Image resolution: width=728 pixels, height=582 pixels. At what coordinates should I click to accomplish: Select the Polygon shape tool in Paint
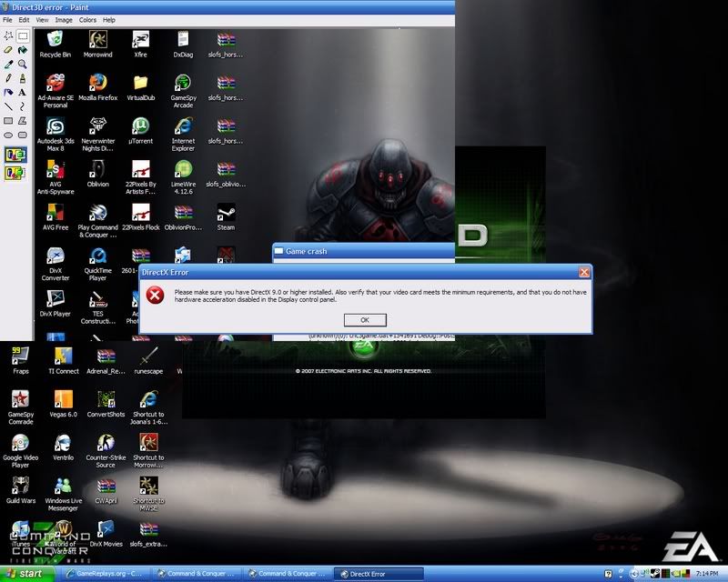click(x=22, y=121)
